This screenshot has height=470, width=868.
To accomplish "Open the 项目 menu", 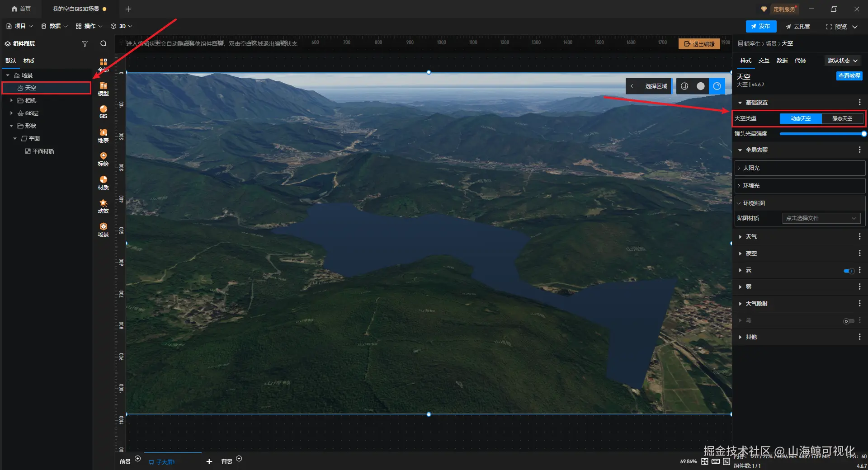I will point(19,26).
